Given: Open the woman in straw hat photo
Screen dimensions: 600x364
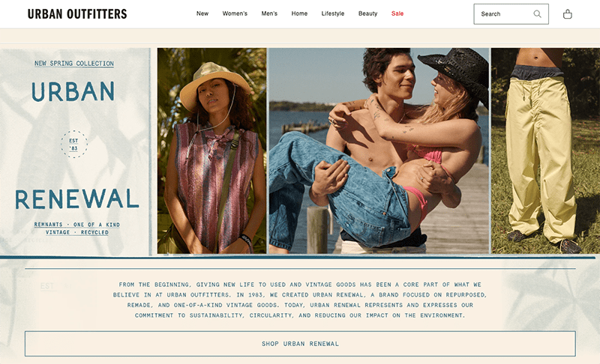Looking at the screenshot, I should [211, 151].
